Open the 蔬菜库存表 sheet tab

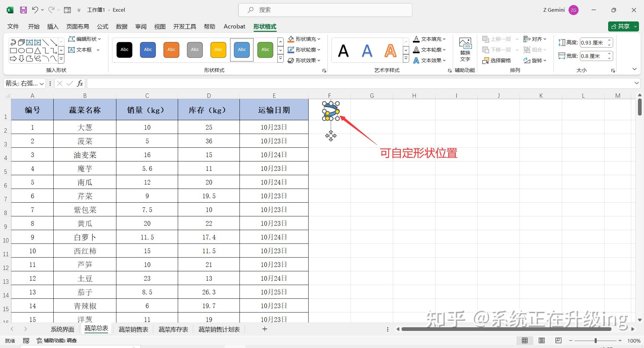[173, 330]
